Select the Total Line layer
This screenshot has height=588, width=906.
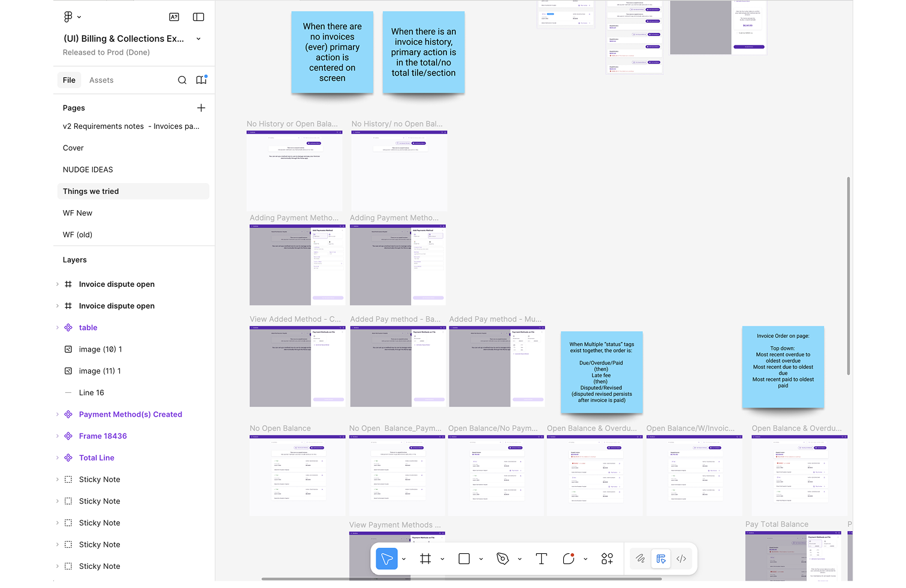pyautogui.click(x=96, y=458)
